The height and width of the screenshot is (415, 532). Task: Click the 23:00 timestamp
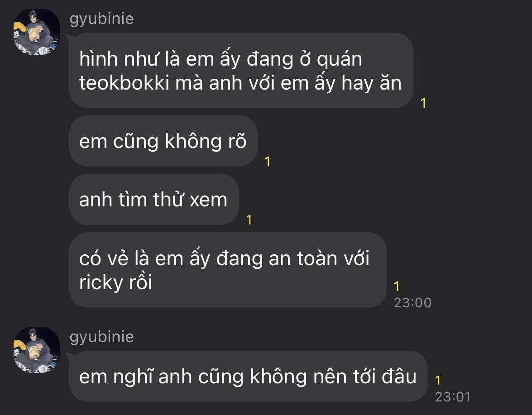(x=412, y=302)
